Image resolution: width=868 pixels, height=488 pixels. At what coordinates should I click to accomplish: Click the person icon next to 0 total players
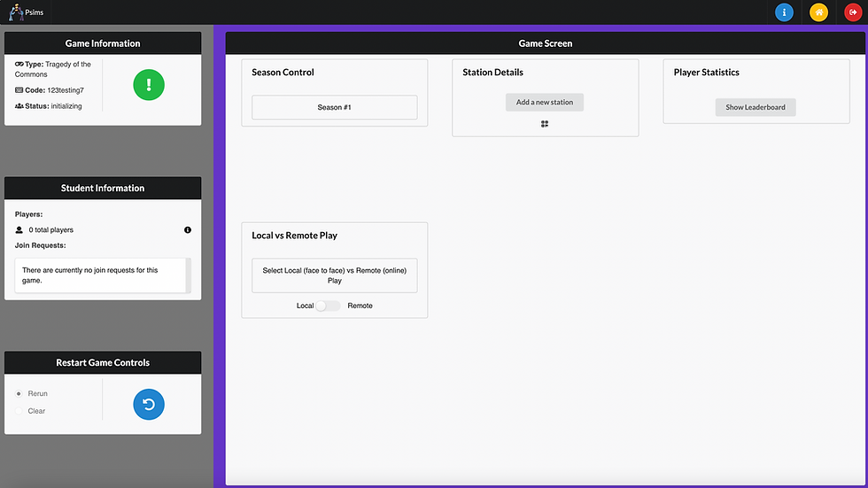[19, 230]
